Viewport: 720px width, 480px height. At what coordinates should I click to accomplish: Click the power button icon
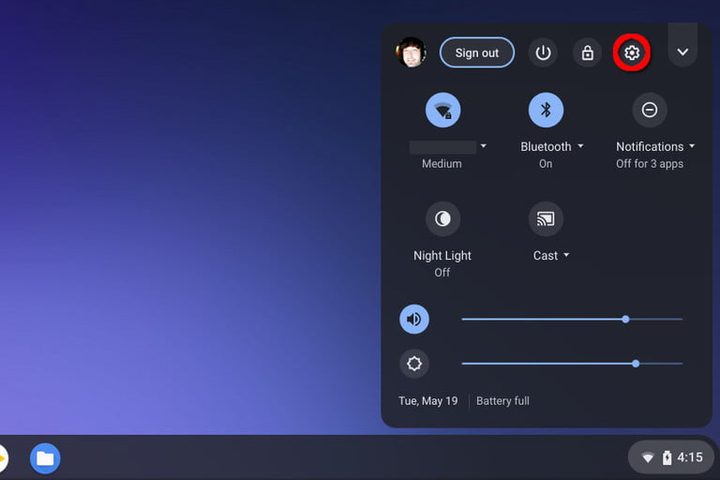(543, 53)
